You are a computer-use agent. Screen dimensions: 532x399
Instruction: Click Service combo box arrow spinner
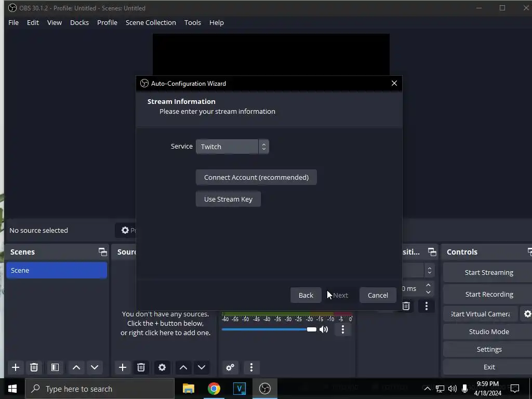point(263,147)
